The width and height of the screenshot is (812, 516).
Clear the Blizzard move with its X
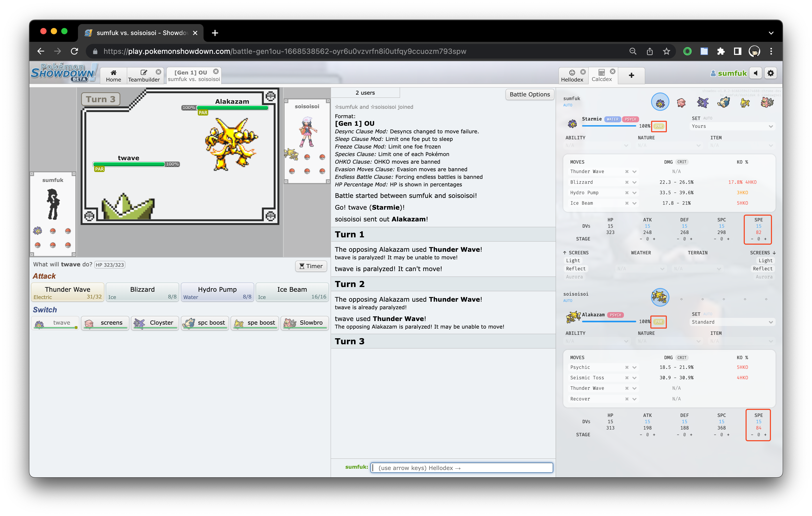point(627,182)
